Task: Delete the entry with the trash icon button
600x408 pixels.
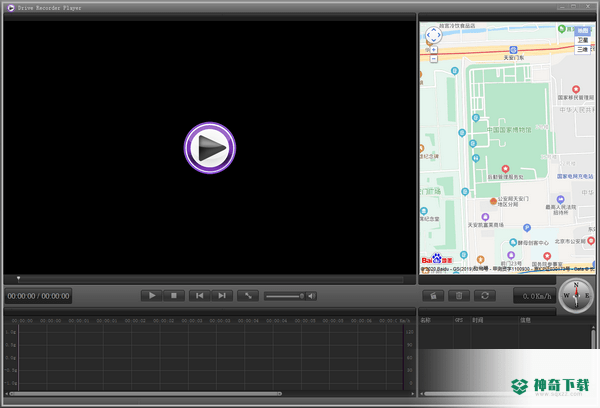Action: click(459, 296)
